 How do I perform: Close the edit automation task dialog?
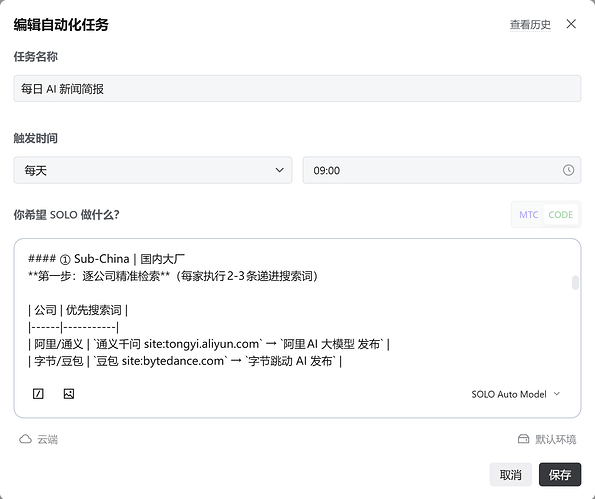tap(571, 24)
